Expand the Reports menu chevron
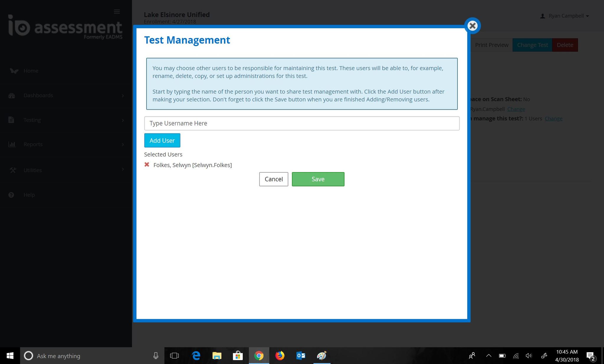Screen dimensions: 604x364 pos(123,144)
